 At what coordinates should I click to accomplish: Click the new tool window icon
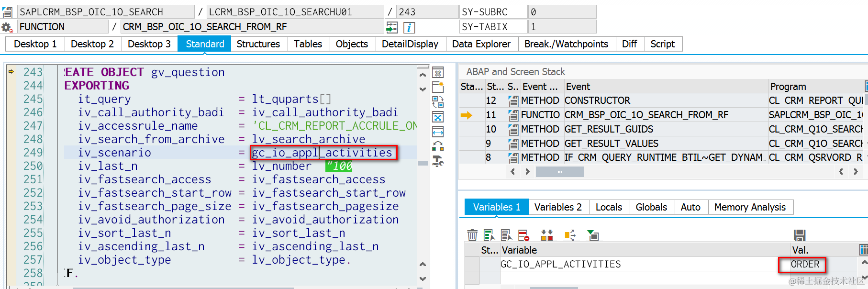[438, 87]
